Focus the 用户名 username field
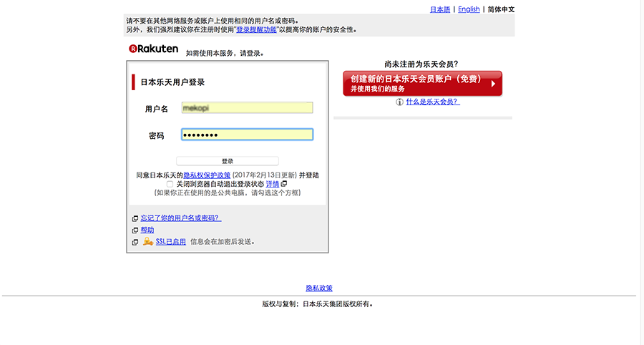 [x=248, y=107]
